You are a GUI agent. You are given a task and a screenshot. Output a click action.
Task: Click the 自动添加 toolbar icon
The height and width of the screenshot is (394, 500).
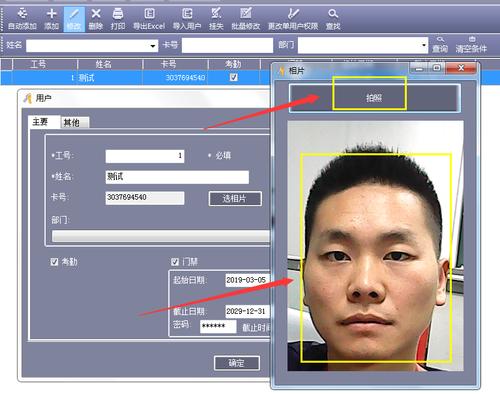coord(22,19)
